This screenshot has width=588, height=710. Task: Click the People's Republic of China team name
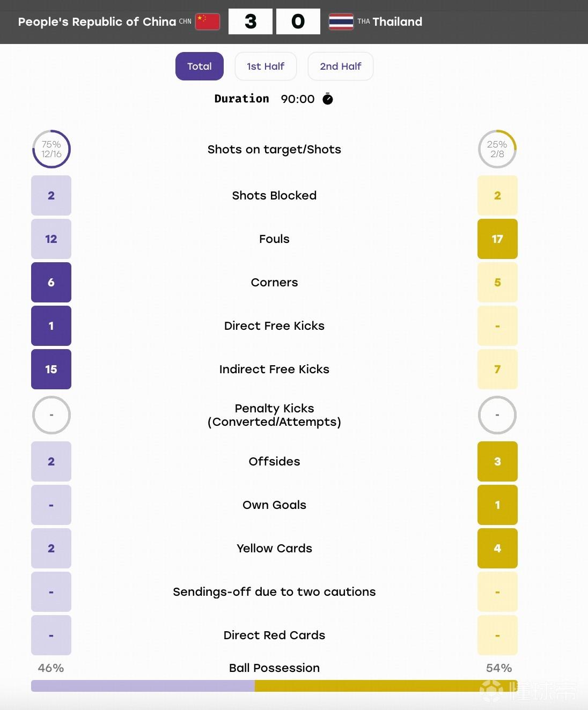(97, 22)
